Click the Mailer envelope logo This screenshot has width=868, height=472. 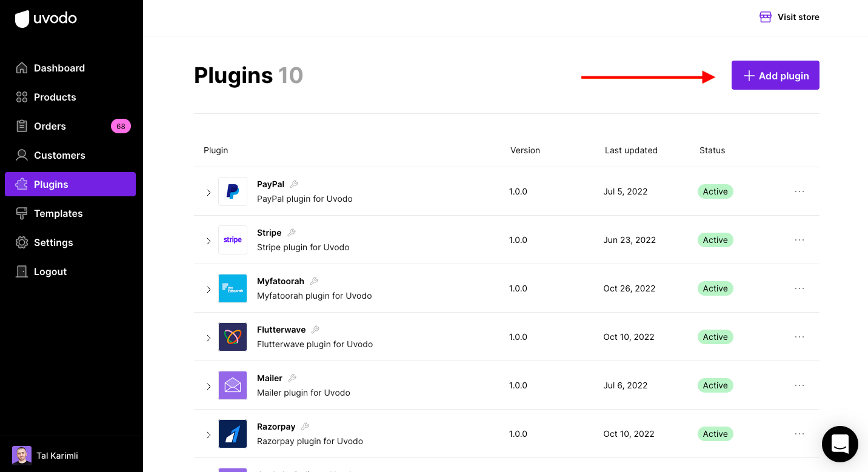pyautogui.click(x=233, y=385)
